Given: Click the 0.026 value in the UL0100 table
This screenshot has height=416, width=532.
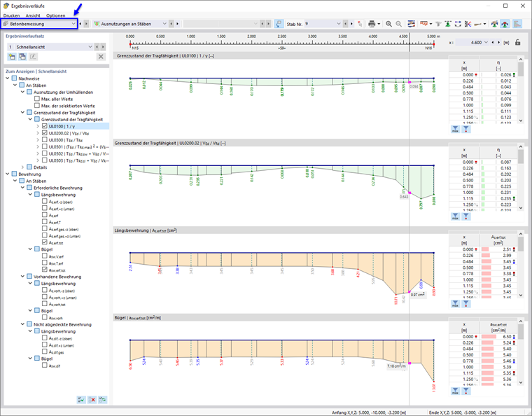Looking at the screenshot, I should click(x=505, y=75).
